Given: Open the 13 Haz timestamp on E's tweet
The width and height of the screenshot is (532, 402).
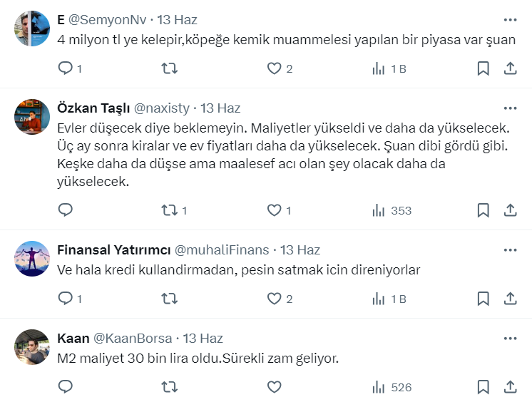Looking at the screenshot, I should tap(177, 20).
